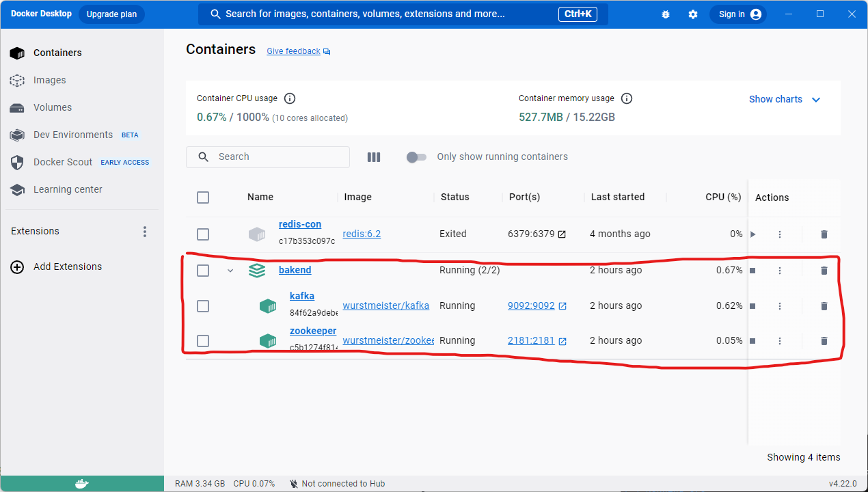The image size is (868, 492).
Task: Open more actions for redis-con row
Action: [780, 234]
